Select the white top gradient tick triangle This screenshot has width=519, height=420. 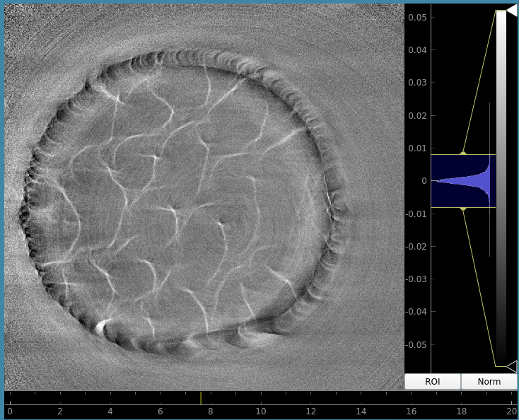[x=512, y=11]
